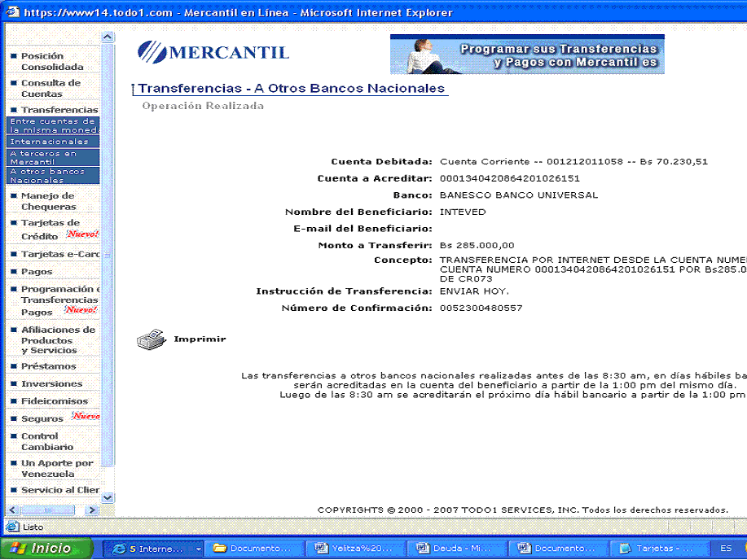Click ENVIAR HOY instruction text
Viewport: 747px width, 560px height.
[474, 291]
